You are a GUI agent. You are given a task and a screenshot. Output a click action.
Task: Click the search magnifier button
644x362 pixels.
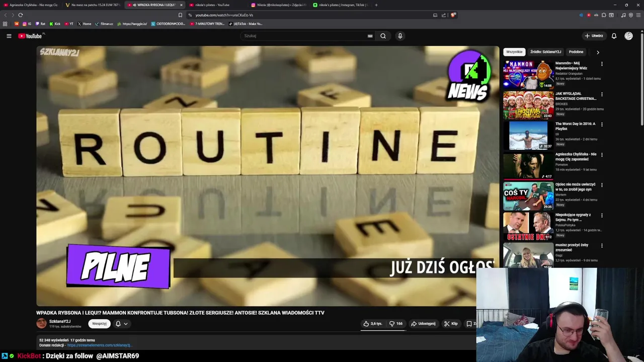383,36
